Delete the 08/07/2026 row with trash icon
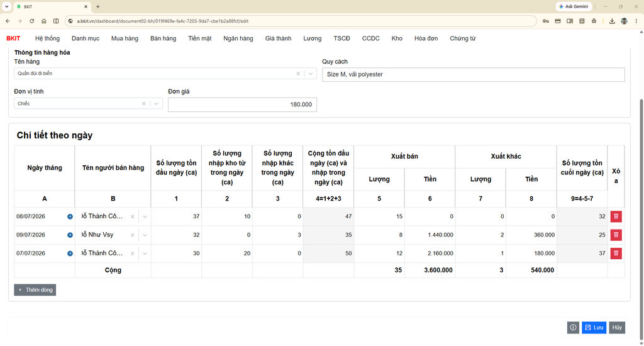The width and height of the screenshot is (644, 346). [616, 216]
